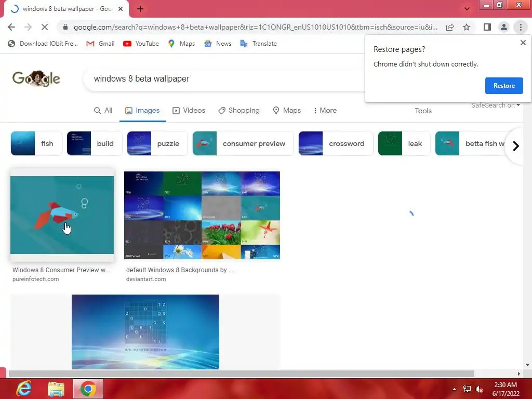Screen dimensions: 532x399
Task: Open the YouTube bookmark
Action: point(141,44)
